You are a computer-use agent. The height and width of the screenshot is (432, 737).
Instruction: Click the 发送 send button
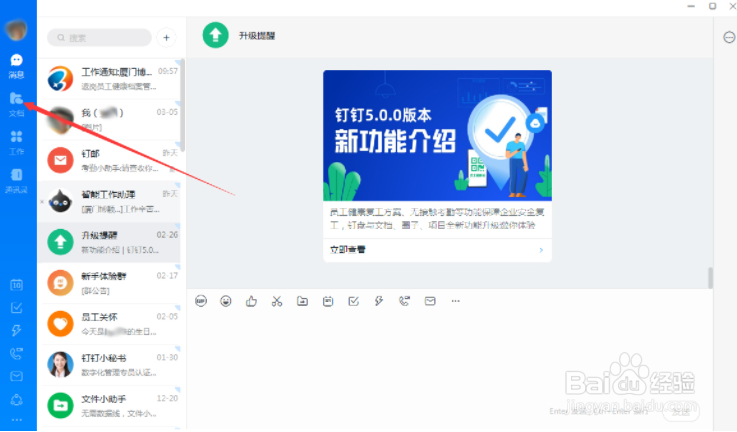point(681,411)
